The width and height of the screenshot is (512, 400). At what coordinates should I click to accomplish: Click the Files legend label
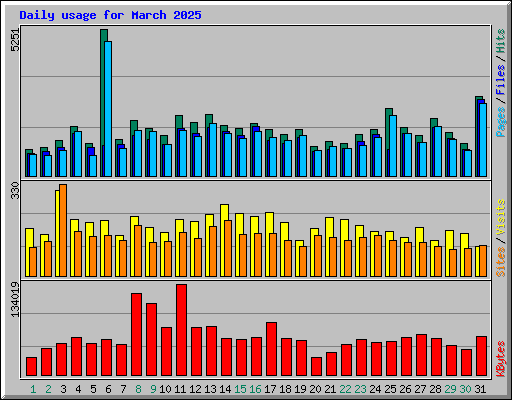click(501, 79)
